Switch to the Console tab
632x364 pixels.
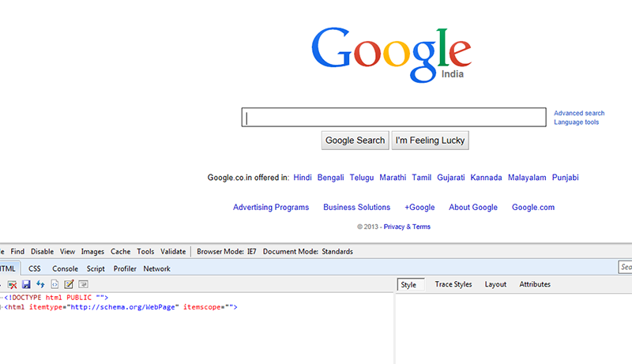pyautogui.click(x=65, y=268)
